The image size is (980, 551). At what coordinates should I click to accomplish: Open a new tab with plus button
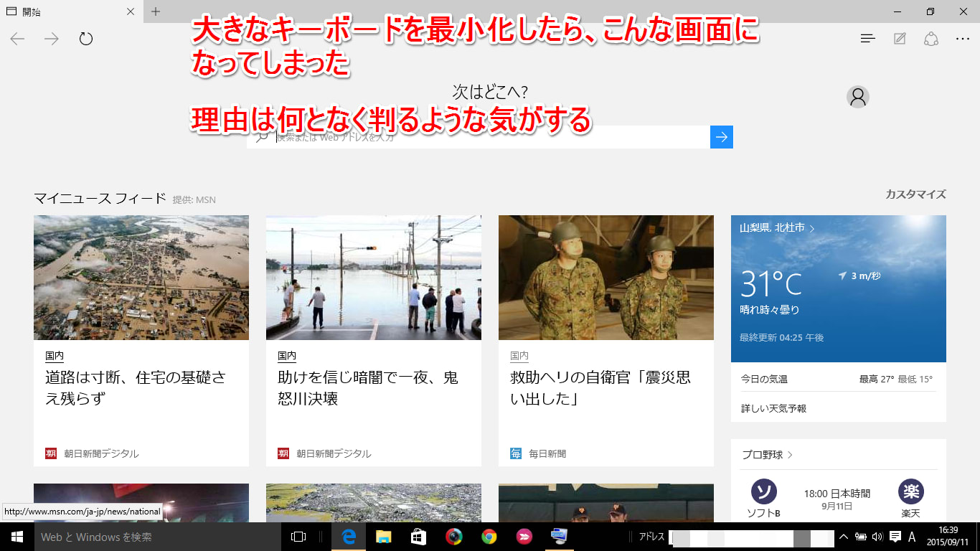pyautogui.click(x=156, y=11)
